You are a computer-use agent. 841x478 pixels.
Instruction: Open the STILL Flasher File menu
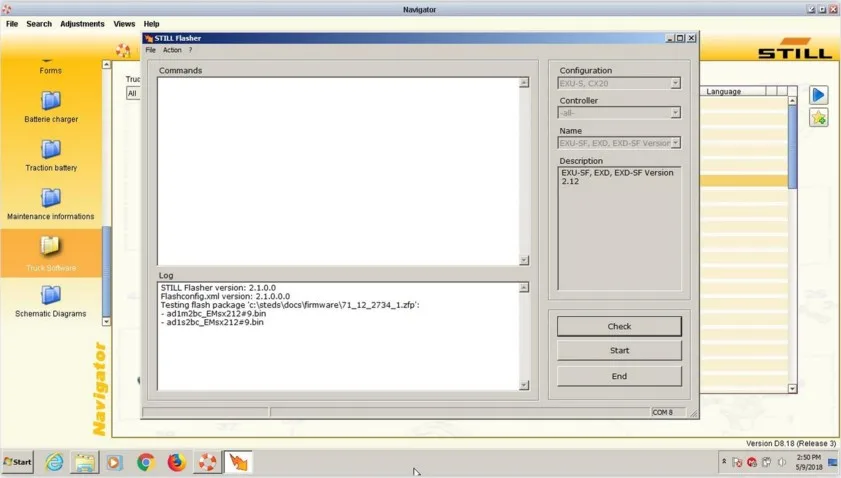pyautogui.click(x=150, y=50)
